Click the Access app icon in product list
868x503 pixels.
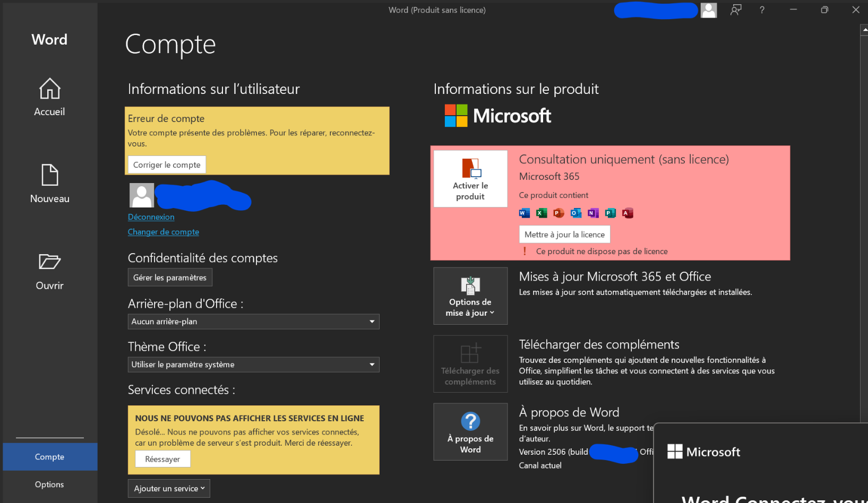coord(628,213)
